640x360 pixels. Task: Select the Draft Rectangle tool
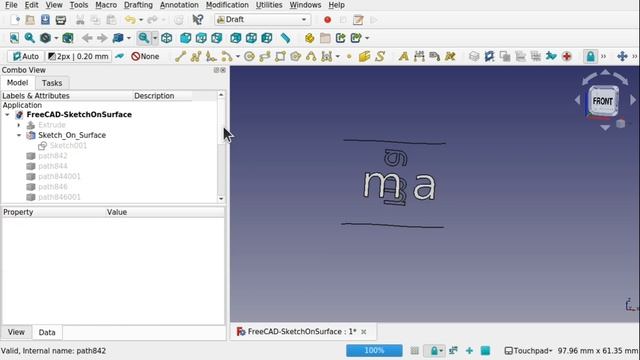tap(280, 56)
